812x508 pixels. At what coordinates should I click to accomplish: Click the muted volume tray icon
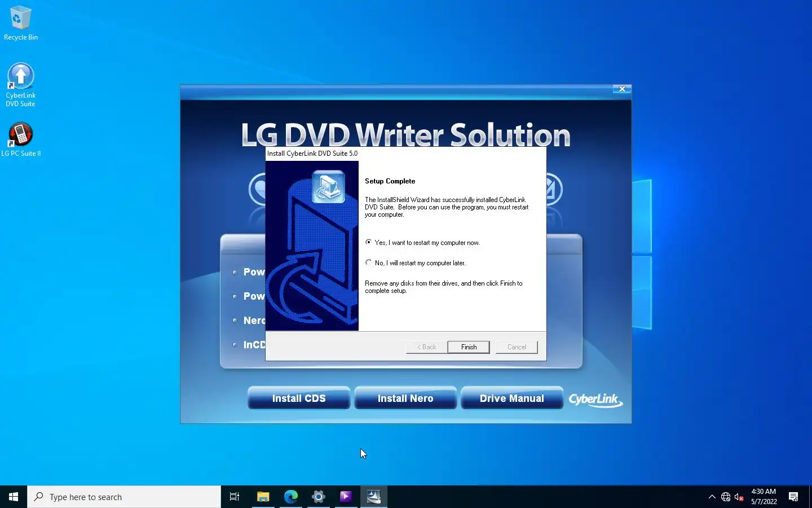(x=739, y=497)
